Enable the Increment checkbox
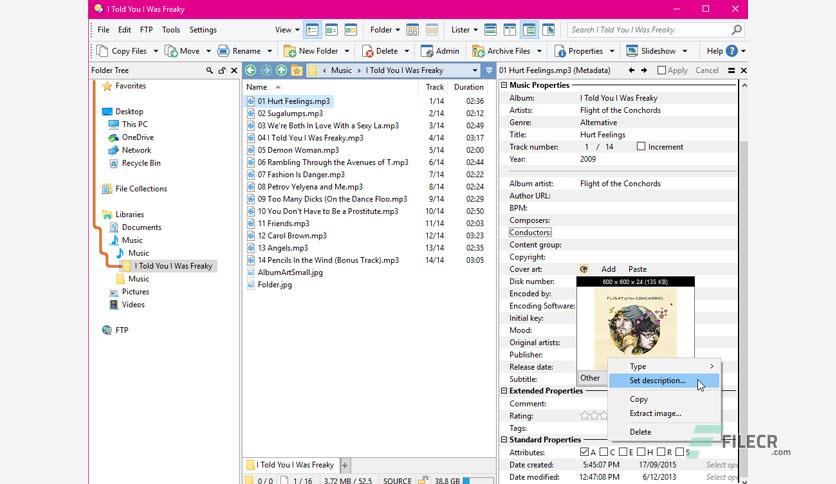Screen dimensions: 836x484 point(641,147)
